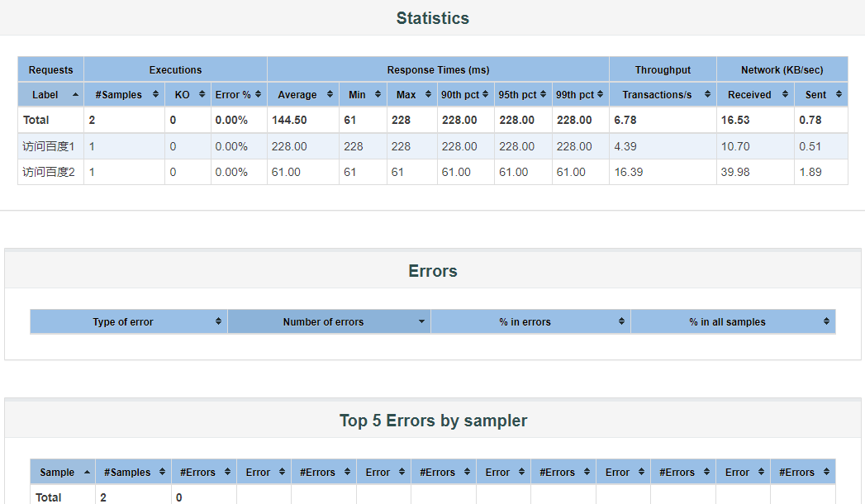Click the Errors section heading

point(433,271)
